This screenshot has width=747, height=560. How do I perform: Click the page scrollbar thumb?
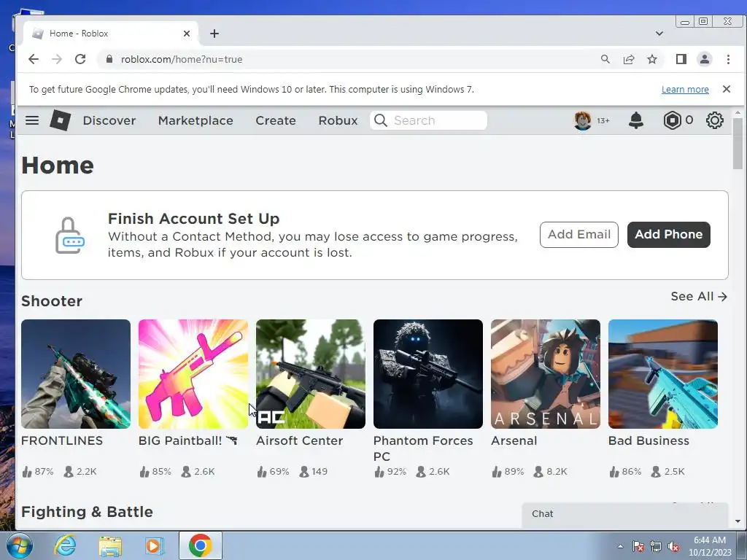coord(738,143)
